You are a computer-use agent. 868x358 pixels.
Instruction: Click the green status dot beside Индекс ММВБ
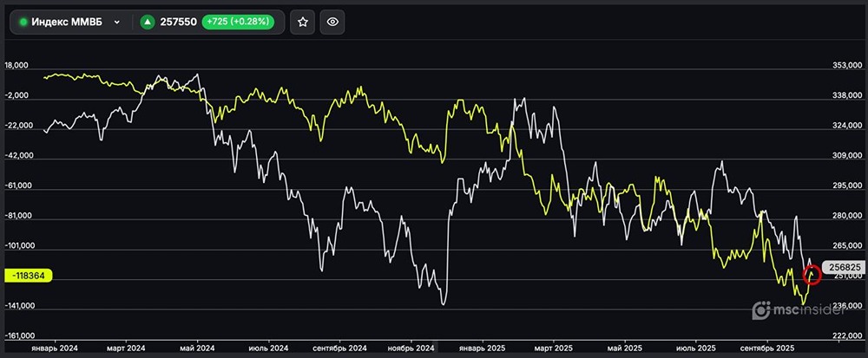[x=23, y=23]
